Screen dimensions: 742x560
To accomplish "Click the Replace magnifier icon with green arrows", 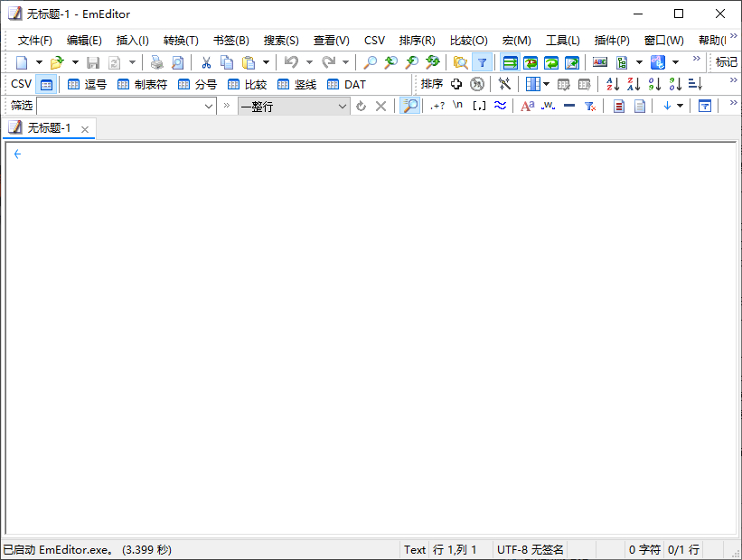I will 433,62.
